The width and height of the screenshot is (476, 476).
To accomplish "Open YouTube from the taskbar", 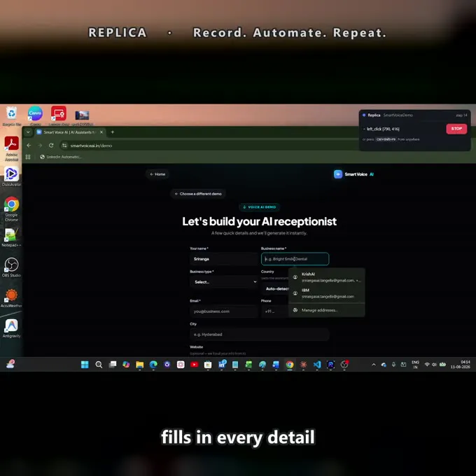I will 195,365.
